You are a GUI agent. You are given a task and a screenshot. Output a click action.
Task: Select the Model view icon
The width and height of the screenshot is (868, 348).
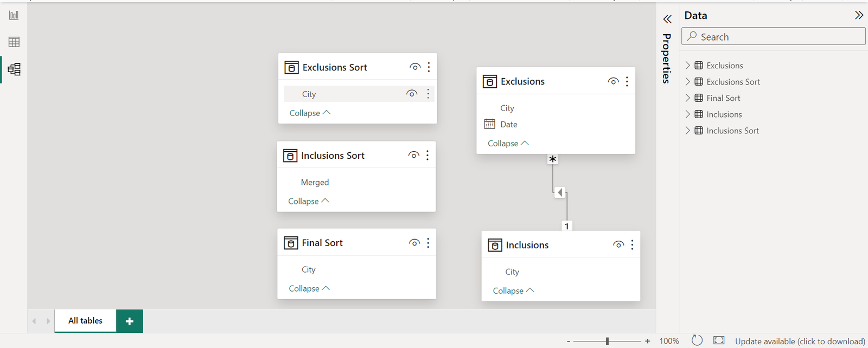point(14,69)
